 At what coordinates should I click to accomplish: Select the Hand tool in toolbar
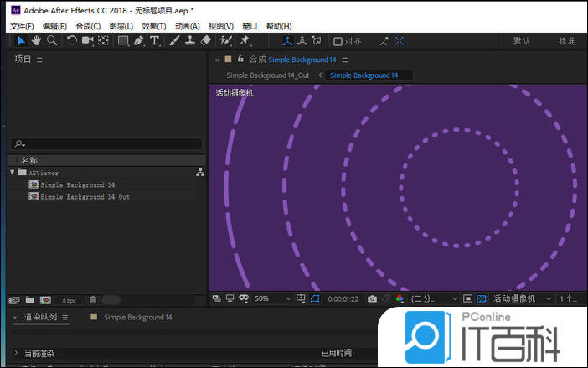click(36, 40)
